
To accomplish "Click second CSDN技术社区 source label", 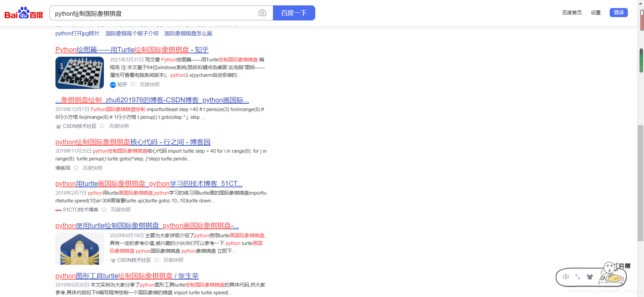I will point(134,260).
